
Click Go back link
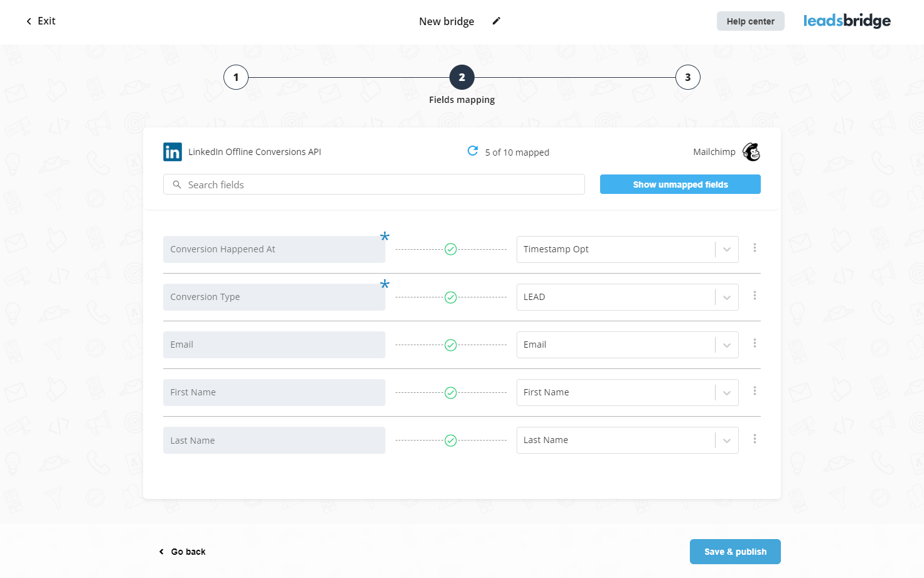click(182, 552)
